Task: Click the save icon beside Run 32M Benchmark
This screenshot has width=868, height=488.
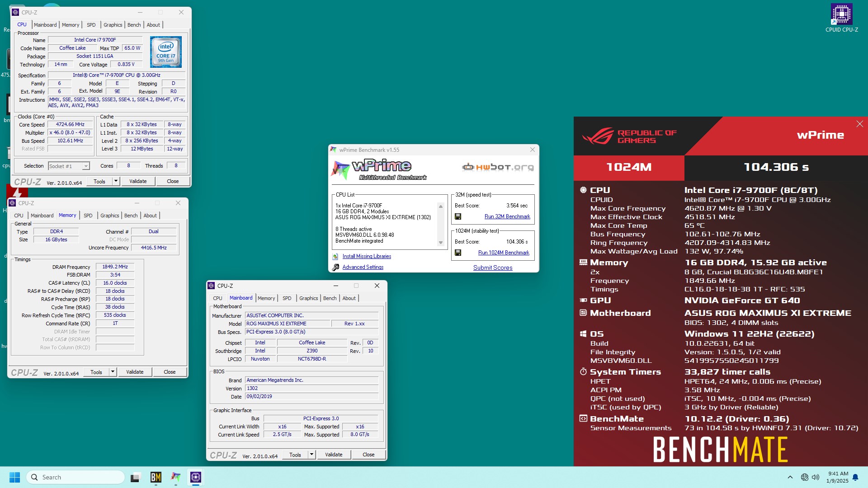Action: pyautogui.click(x=458, y=216)
